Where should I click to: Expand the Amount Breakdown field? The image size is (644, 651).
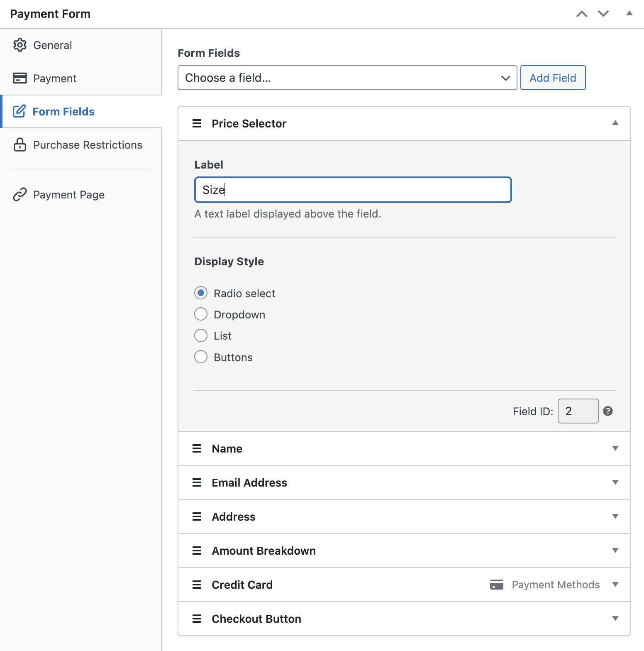[x=615, y=550]
